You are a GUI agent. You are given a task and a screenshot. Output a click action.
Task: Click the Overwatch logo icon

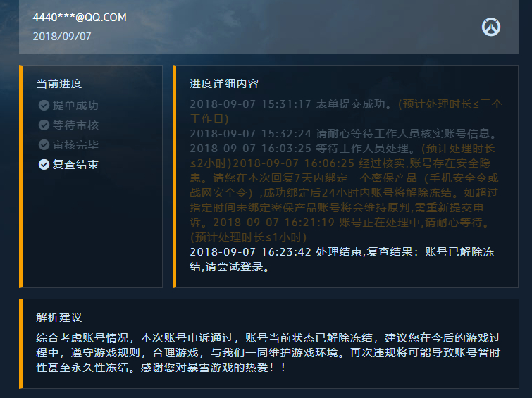[x=490, y=27]
